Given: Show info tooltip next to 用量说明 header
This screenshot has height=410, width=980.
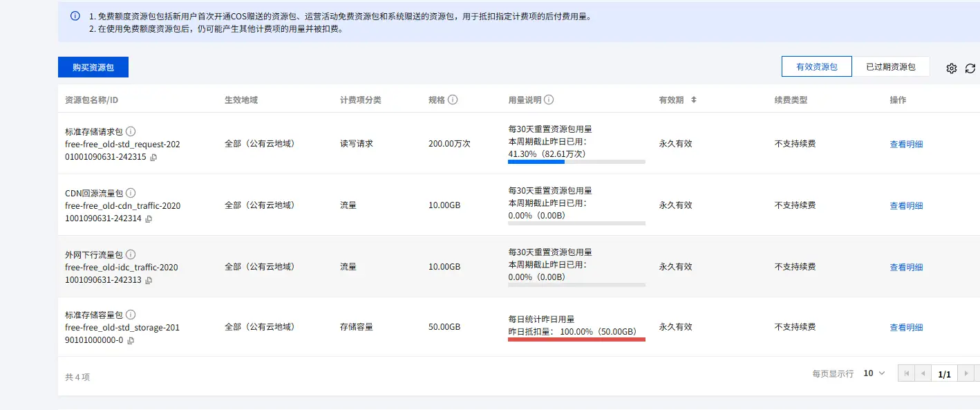Looking at the screenshot, I should (x=549, y=100).
